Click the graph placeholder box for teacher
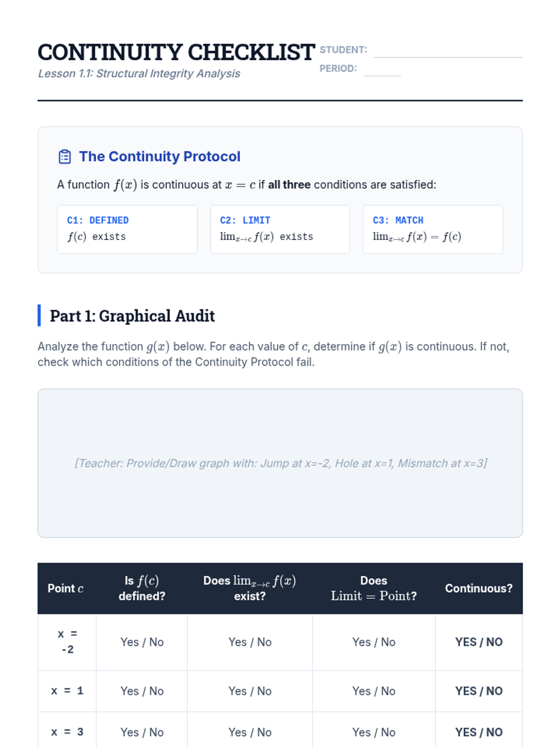Screen dimensions: 560x747 point(280,463)
